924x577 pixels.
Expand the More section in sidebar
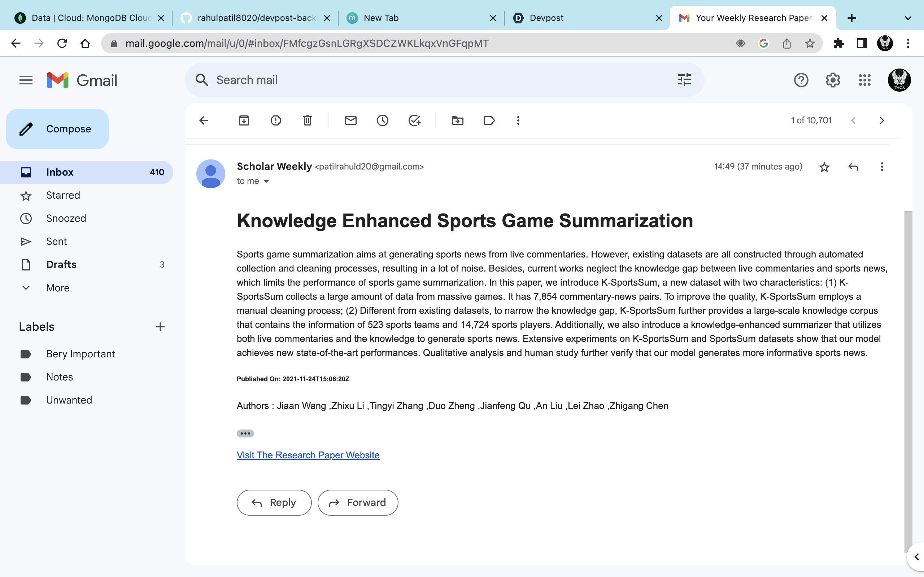click(57, 288)
